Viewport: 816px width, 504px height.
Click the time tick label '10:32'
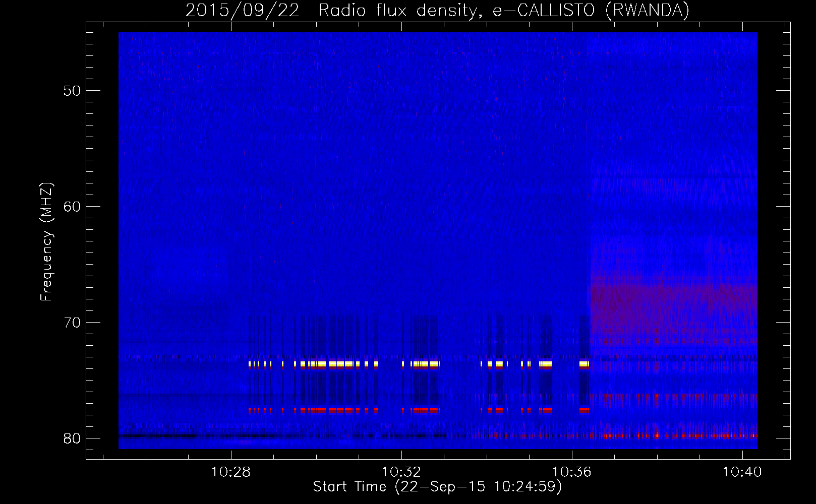point(401,472)
